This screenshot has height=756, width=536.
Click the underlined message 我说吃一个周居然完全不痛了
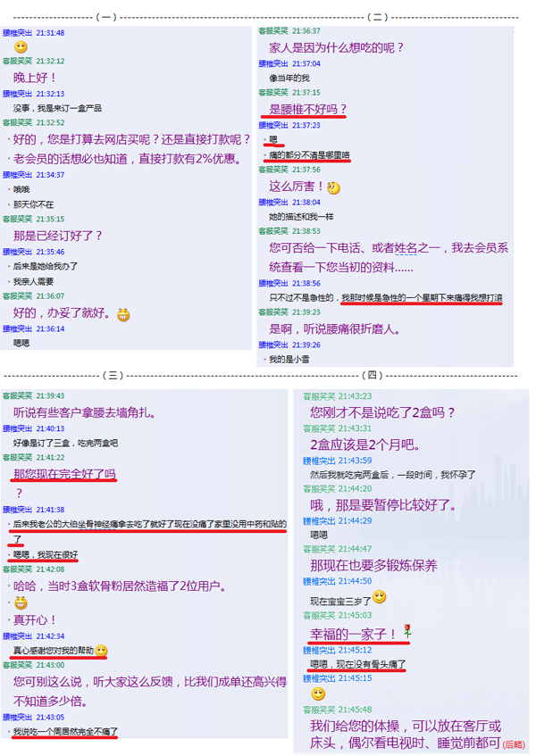click(65, 732)
